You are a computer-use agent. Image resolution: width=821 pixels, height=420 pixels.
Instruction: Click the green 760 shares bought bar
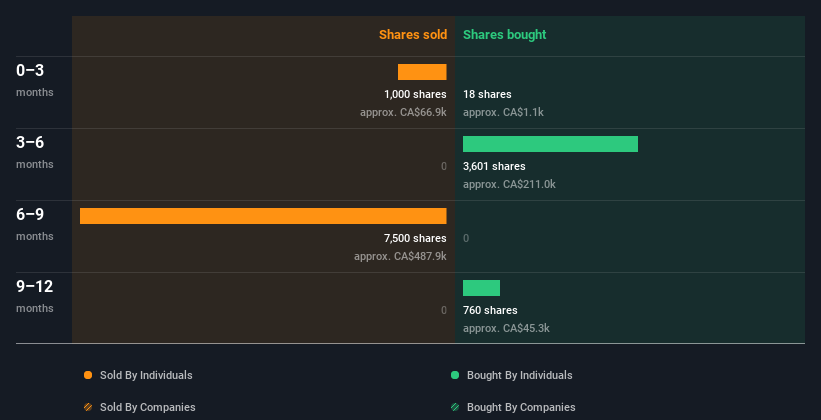click(x=481, y=288)
